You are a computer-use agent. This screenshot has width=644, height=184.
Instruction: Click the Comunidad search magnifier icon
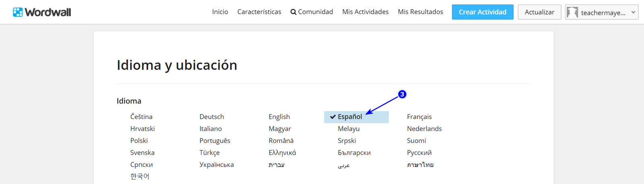tap(293, 12)
